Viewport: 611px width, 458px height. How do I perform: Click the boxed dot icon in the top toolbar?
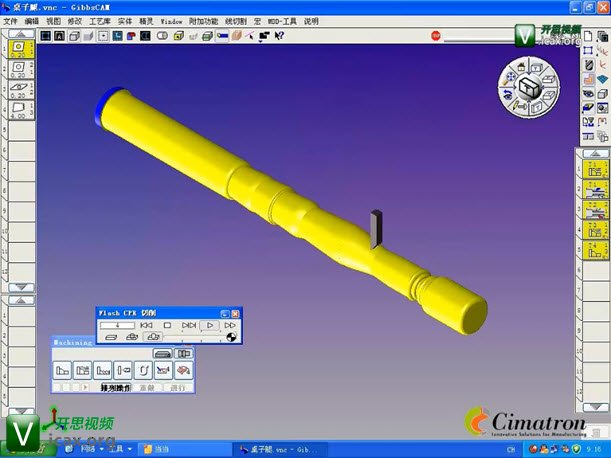pos(103,36)
